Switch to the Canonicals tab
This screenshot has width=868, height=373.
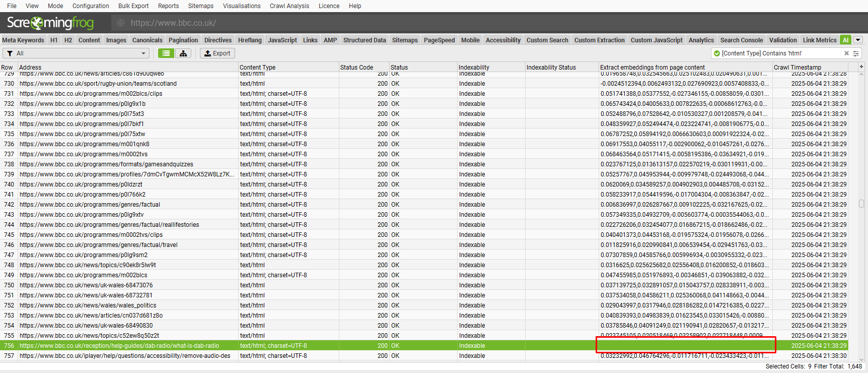147,40
